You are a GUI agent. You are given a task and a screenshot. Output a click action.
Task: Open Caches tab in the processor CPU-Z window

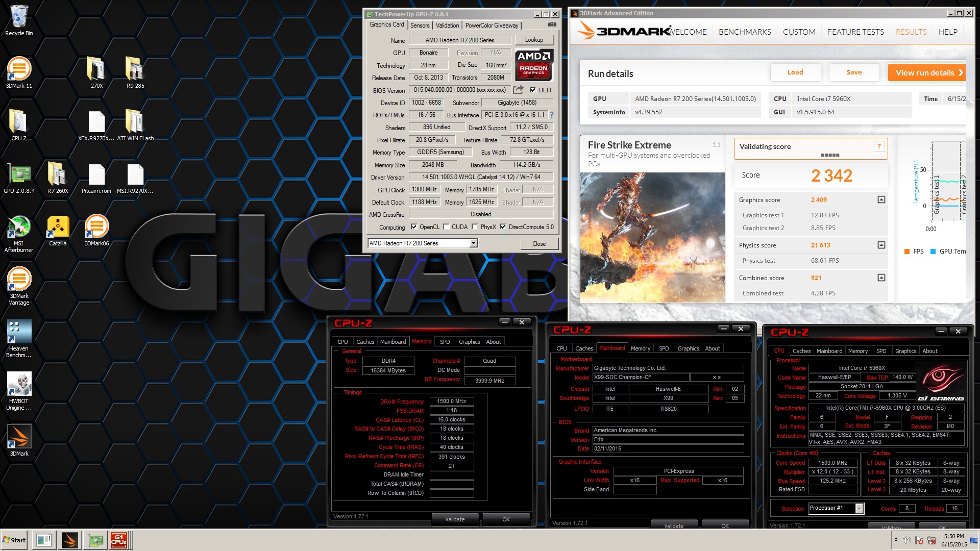click(801, 351)
